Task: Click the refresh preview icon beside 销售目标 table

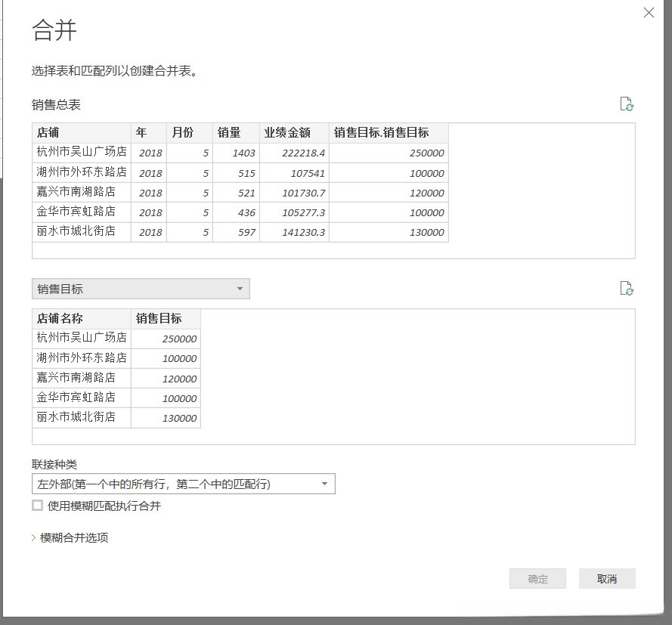Action: tap(626, 288)
